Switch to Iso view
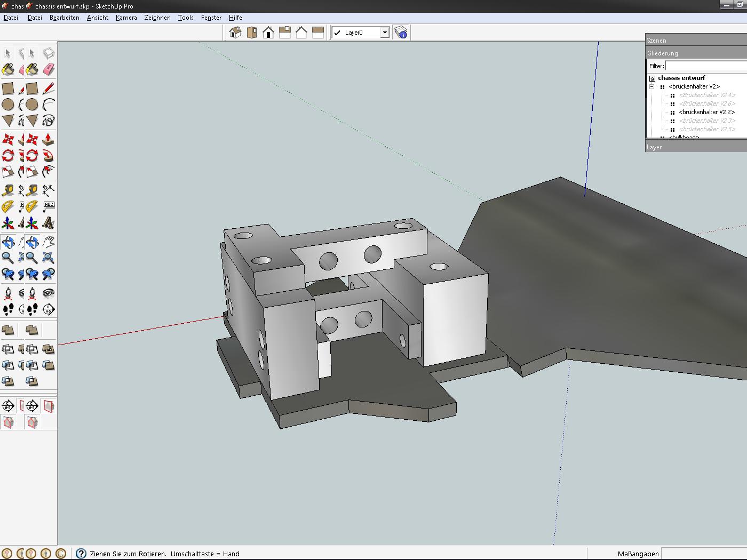Viewport: 747px width, 560px height. click(235, 33)
